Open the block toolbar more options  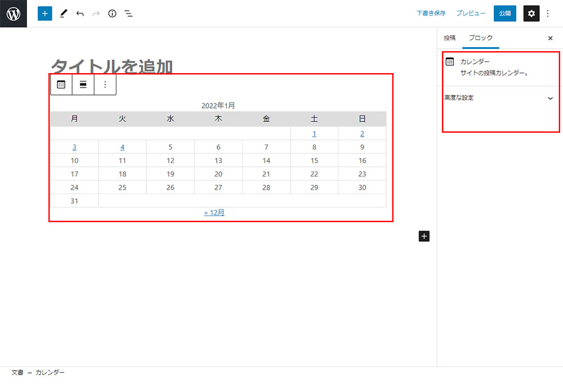pyautogui.click(x=105, y=84)
